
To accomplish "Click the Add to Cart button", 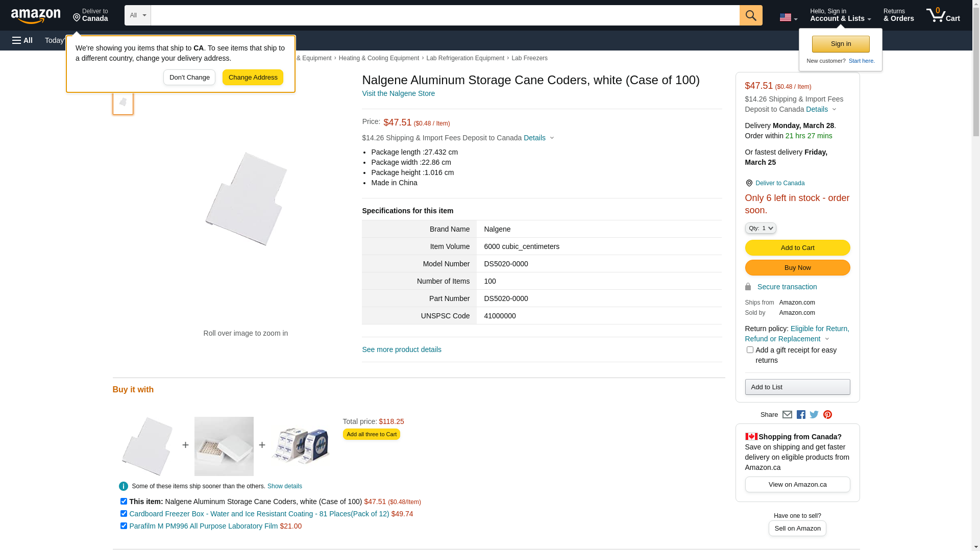I will click(797, 248).
